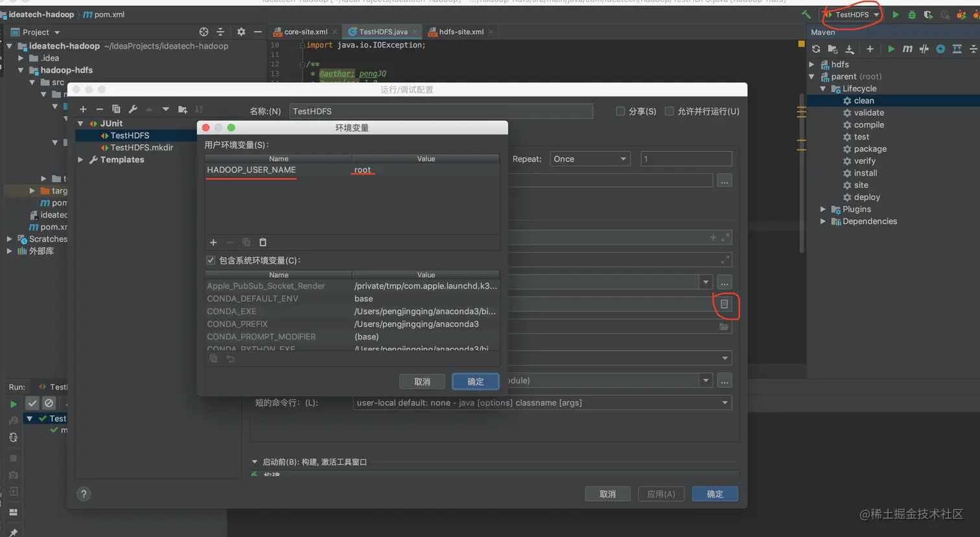Switch to hdfs-site.xml editor tab
This screenshot has width=980, height=537.
coord(461,32)
